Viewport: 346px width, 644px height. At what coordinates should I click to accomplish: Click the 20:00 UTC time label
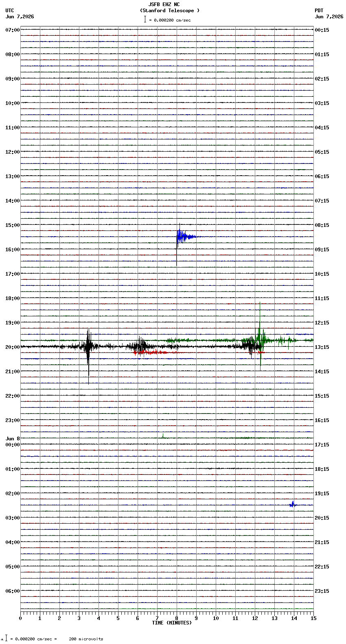(x=13, y=347)
